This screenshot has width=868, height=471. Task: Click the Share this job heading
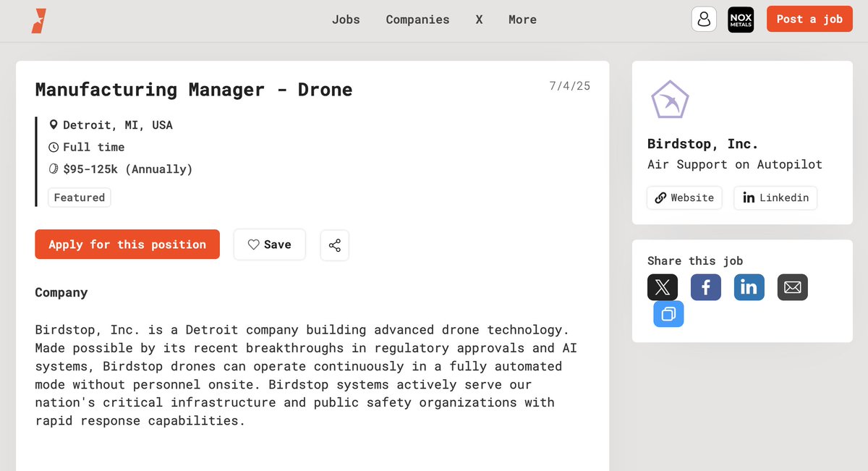pyautogui.click(x=695, y=261)
